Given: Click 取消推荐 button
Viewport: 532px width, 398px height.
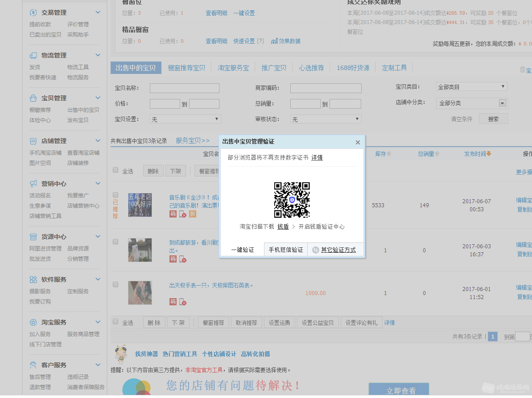Looking at the screenshot, I should coord(246,323).
